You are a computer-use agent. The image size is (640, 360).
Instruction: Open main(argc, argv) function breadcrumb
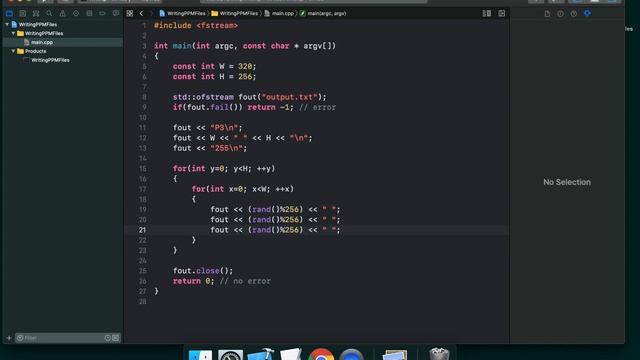323,13
